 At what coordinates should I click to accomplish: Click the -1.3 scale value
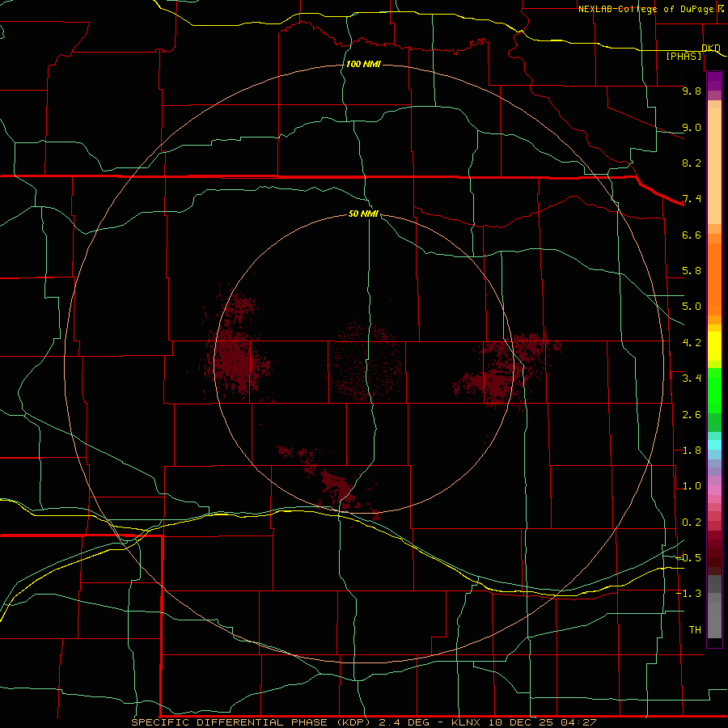[689, 594]
